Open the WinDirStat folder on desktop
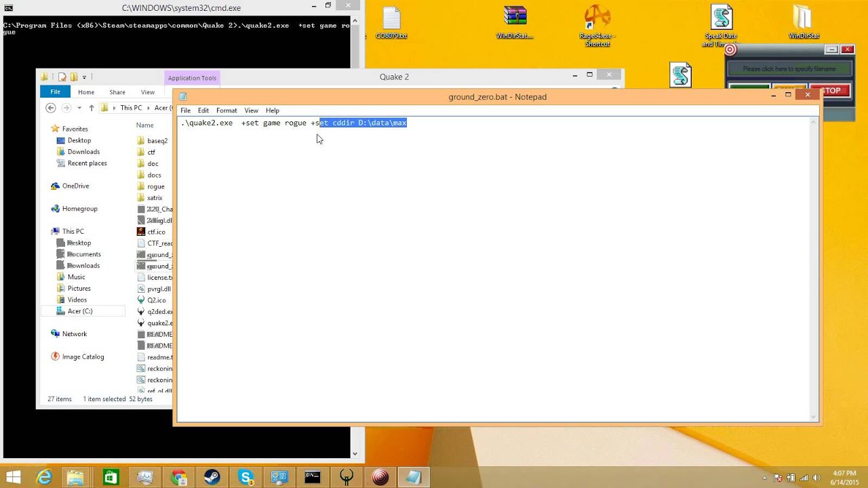 pos(803,23)
